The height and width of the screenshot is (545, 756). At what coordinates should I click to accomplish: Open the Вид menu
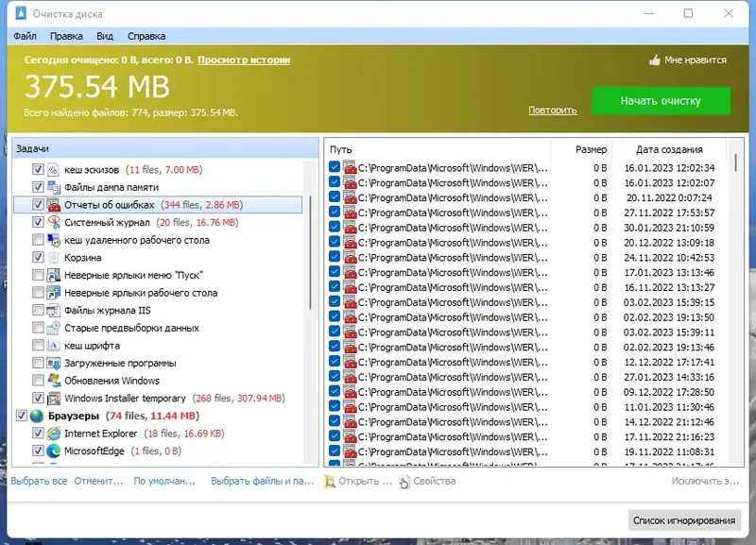(105, 36)
